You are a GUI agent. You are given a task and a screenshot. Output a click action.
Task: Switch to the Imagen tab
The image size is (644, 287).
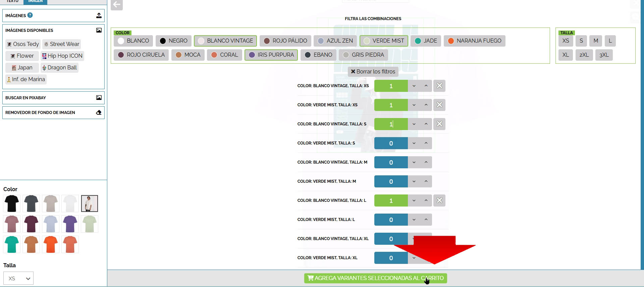click(x=35, y=1)
